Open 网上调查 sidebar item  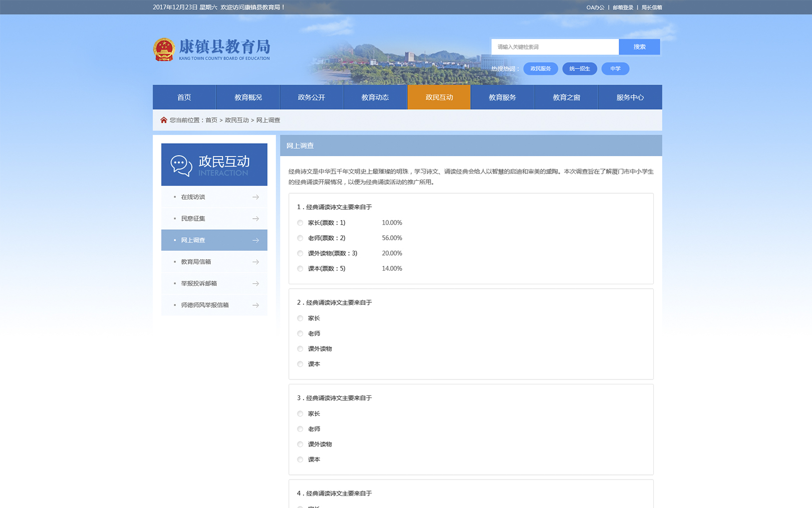pyautogui.click(x=214, y=240)
